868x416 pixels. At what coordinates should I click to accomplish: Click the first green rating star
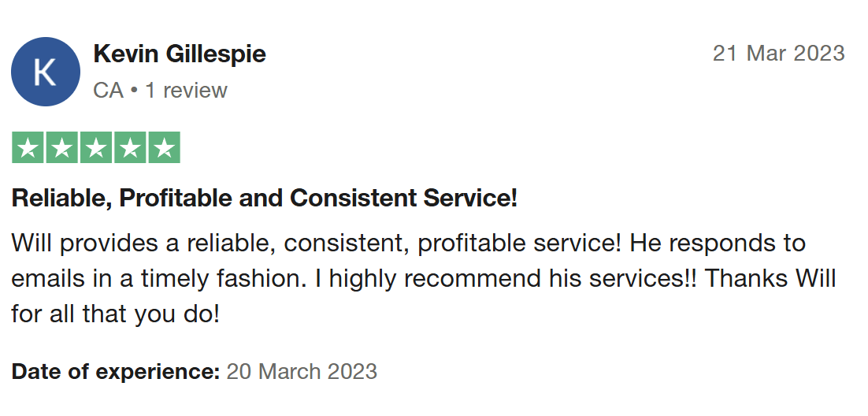28,147
